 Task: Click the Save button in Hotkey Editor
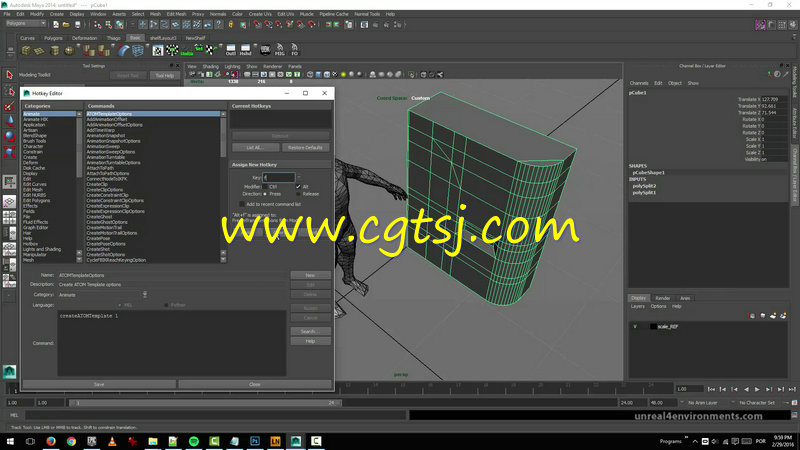point(99,384)
